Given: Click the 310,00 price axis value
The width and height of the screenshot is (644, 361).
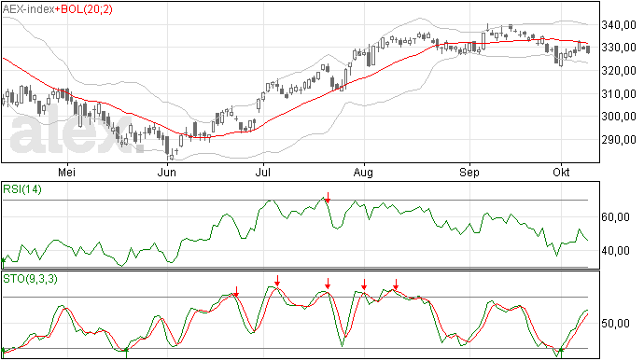Looking at the screenshot, I should [619, 94].
